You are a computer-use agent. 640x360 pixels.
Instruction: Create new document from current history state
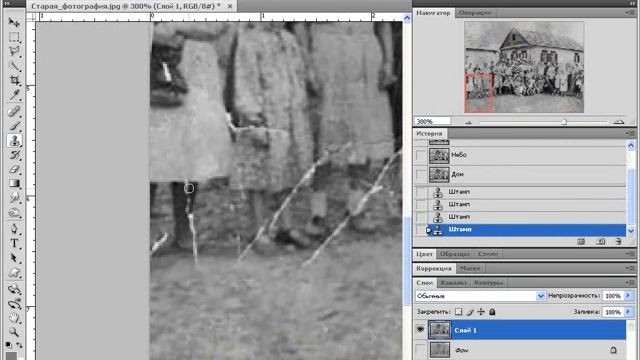click(x=581, y=242)
